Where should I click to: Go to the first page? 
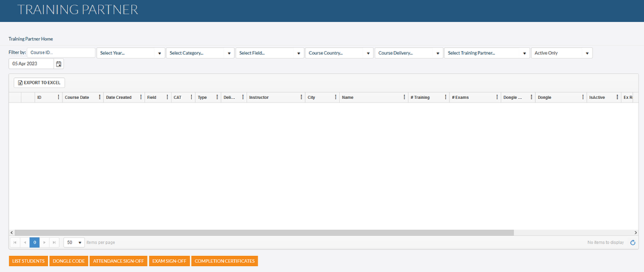(15, 242)
